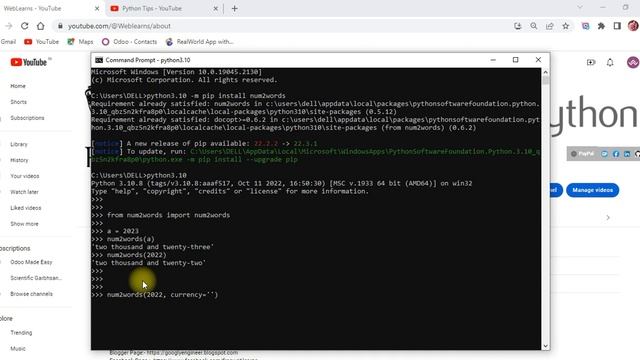Screen dimensions: 640x360
Task: Switch to the WebLearns - YouTube tab
Action: (50, 9)
